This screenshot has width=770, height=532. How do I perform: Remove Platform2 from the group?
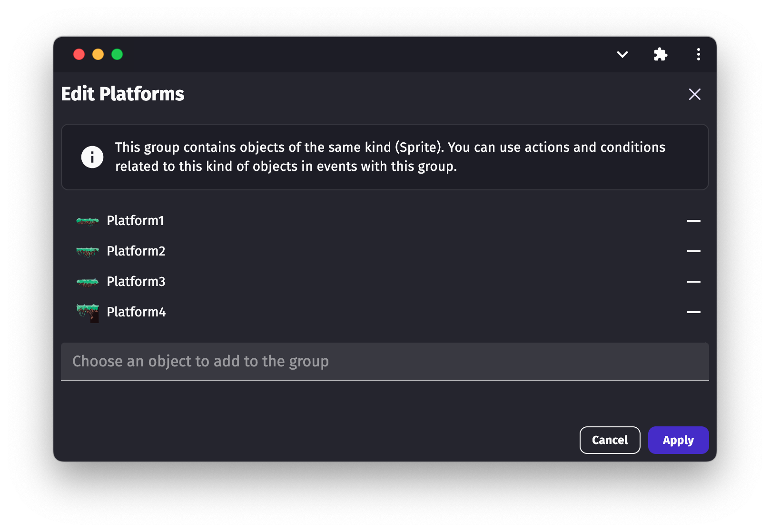pyautogui.click(x=693, y=251)
